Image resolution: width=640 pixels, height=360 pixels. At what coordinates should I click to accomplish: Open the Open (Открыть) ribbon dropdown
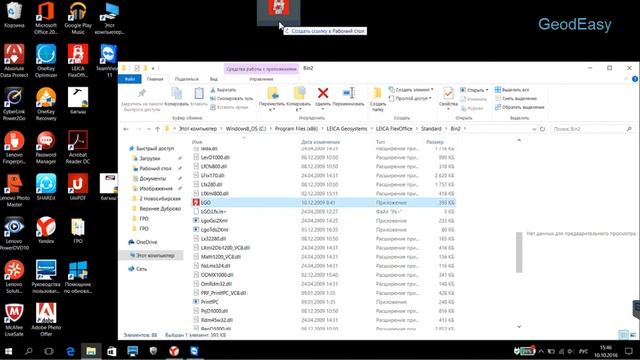474,90
